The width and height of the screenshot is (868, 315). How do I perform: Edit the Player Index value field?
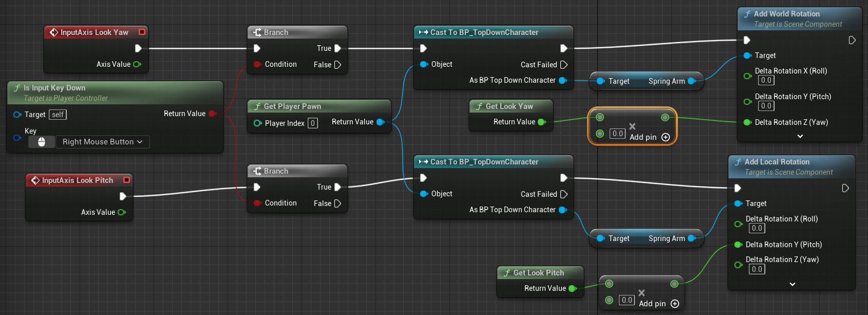click(x=312, y=123)
